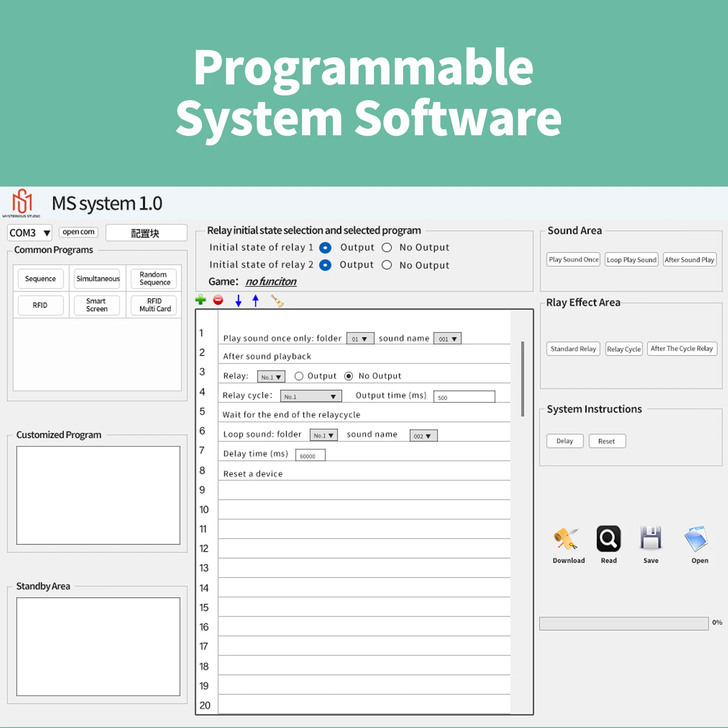Select empty row 20 in program list
Screen dimensions: 728x728
[364, 704]
